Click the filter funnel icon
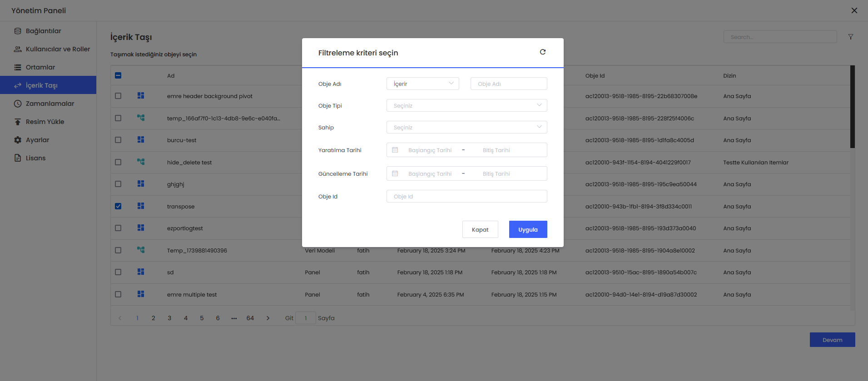This screenshot has height=381, width=868. point(850,37)
